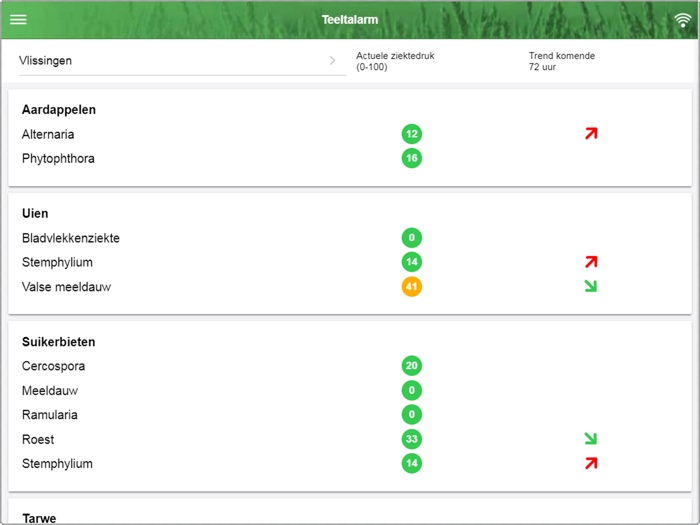Click the red rising arrow for Alternaria

click(591, 133)
